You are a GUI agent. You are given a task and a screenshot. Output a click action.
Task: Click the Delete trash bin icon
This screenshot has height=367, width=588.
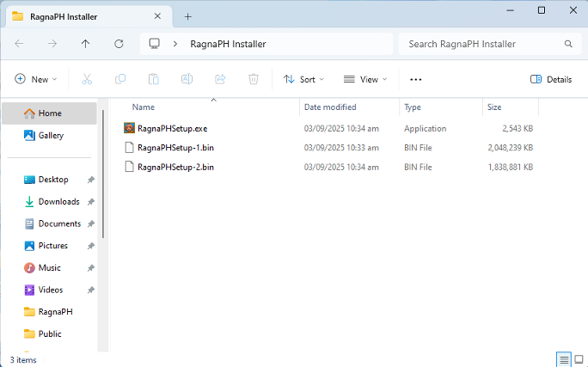coord(254,79)
